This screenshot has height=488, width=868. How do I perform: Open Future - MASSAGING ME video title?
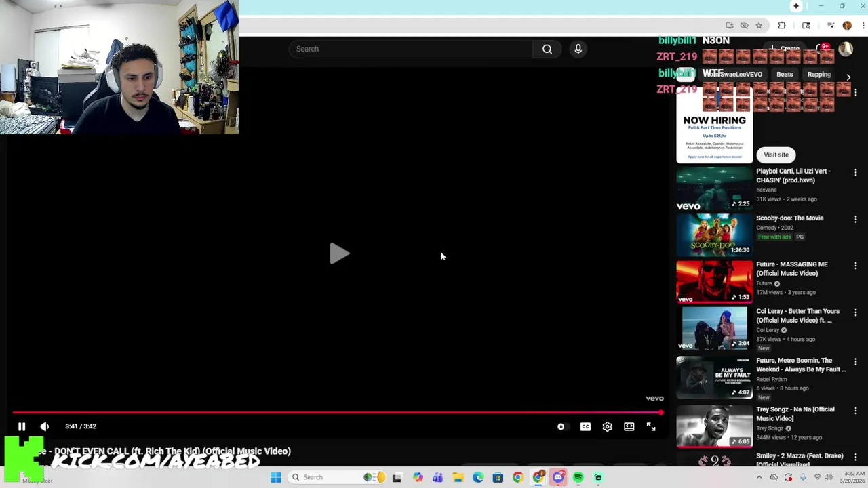pos(792,269)
